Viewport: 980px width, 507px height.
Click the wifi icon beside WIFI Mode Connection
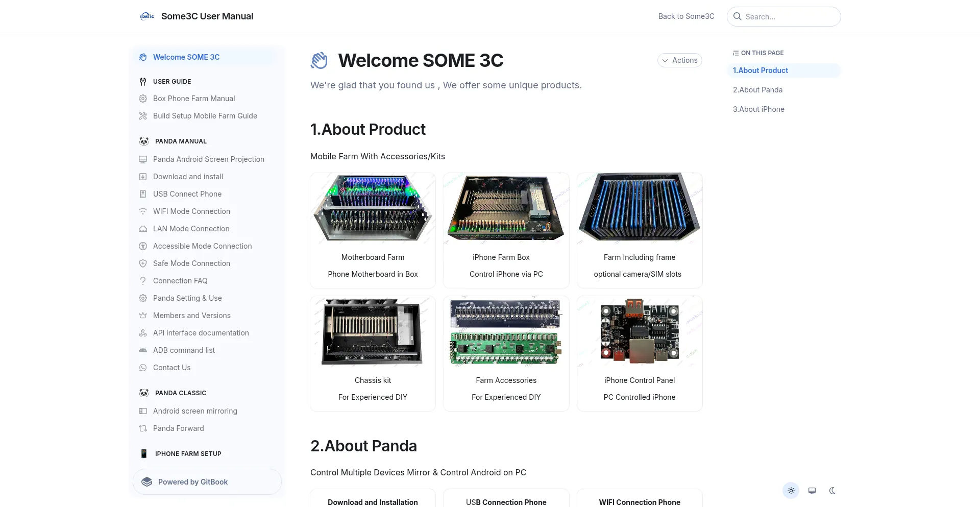pyautogui.click(x=143, y=211)
